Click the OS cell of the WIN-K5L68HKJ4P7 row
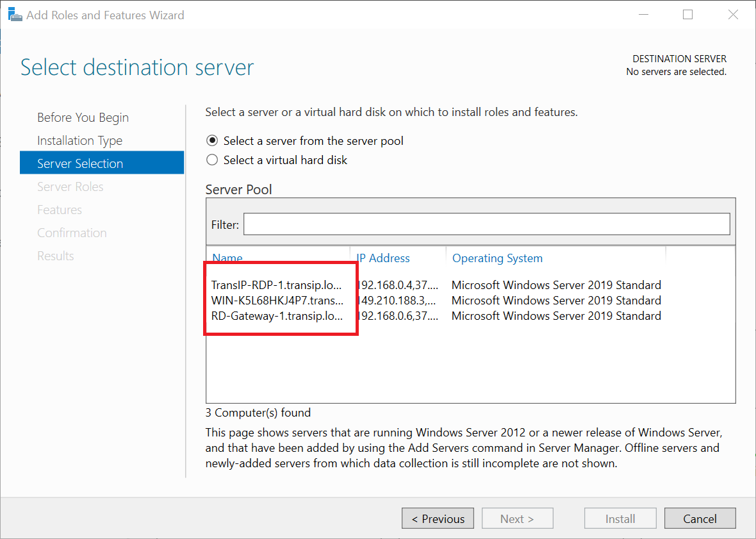 pyautogui.click(x=556, y=301)
